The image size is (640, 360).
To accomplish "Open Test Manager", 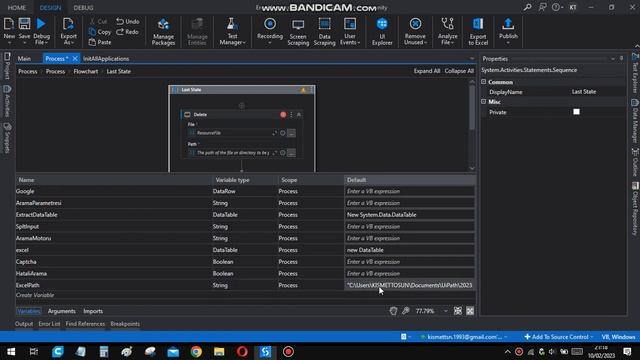I will click(x=232, y=31).
